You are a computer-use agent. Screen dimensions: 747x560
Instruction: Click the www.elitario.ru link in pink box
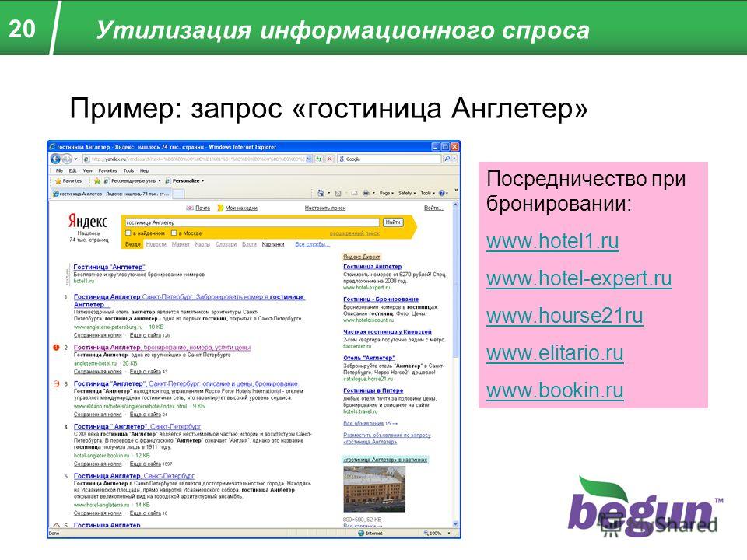555,353
